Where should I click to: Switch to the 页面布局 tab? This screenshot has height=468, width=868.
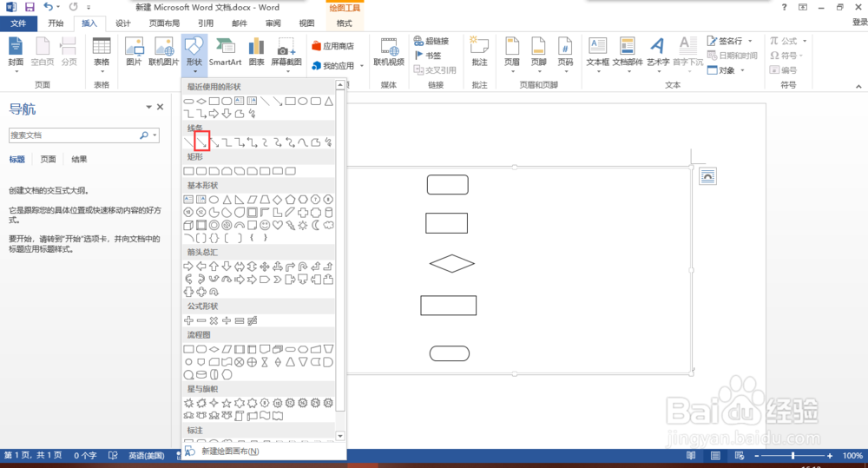(164, 23)
